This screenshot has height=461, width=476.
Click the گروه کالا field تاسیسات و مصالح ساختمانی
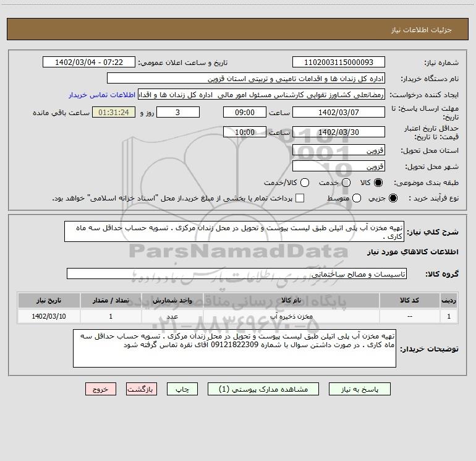pos(237,274)
